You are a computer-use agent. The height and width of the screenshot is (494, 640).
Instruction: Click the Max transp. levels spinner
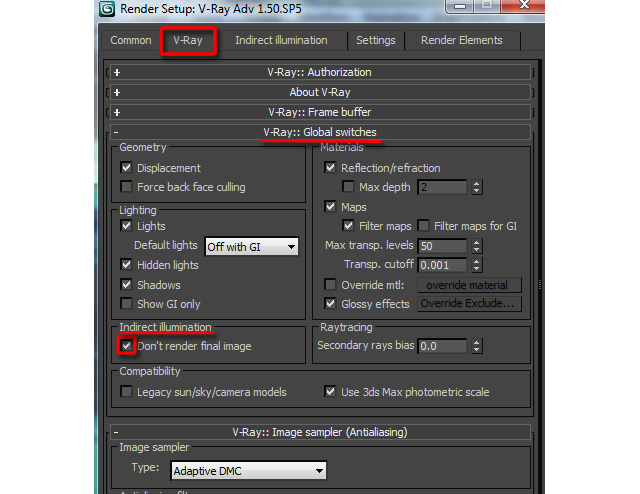pyautogui.click(x=477, y=246)
